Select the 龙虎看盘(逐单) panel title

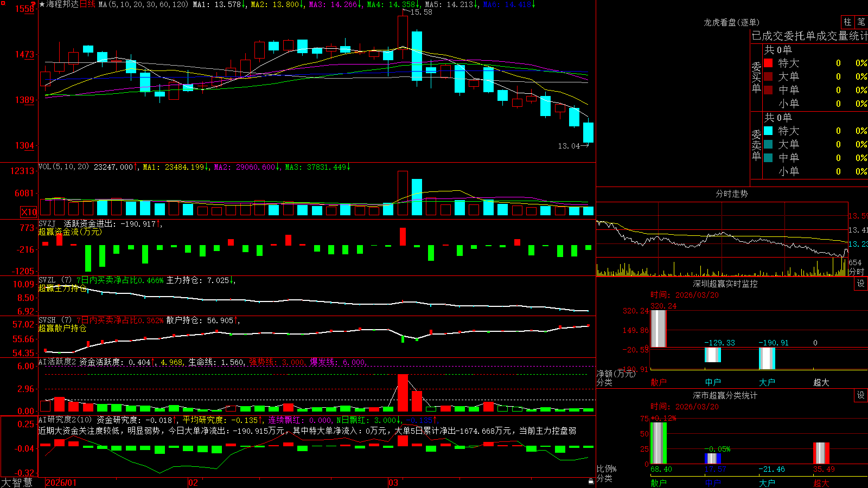[x=731, y=22]
